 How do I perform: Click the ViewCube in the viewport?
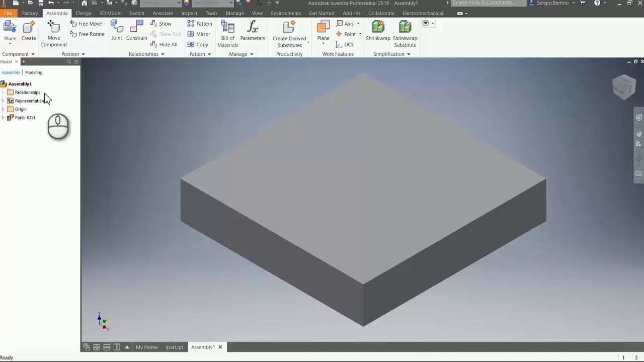[x=624, y=86]
